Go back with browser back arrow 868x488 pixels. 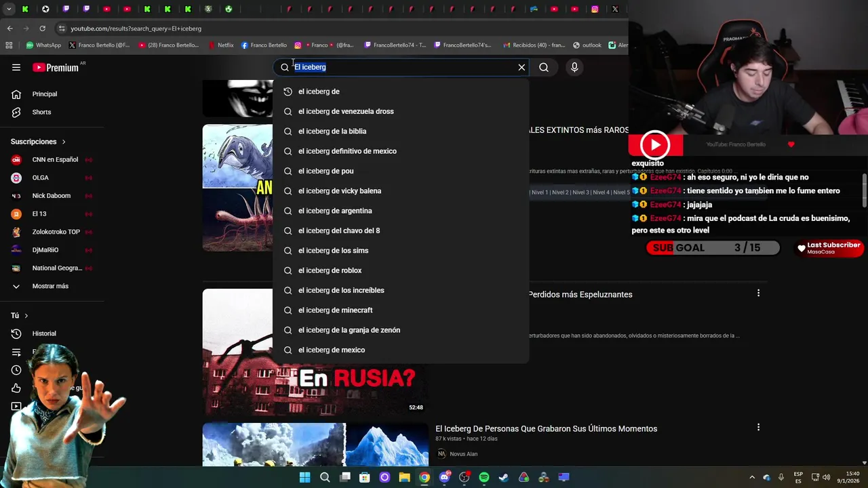[9, 28]
